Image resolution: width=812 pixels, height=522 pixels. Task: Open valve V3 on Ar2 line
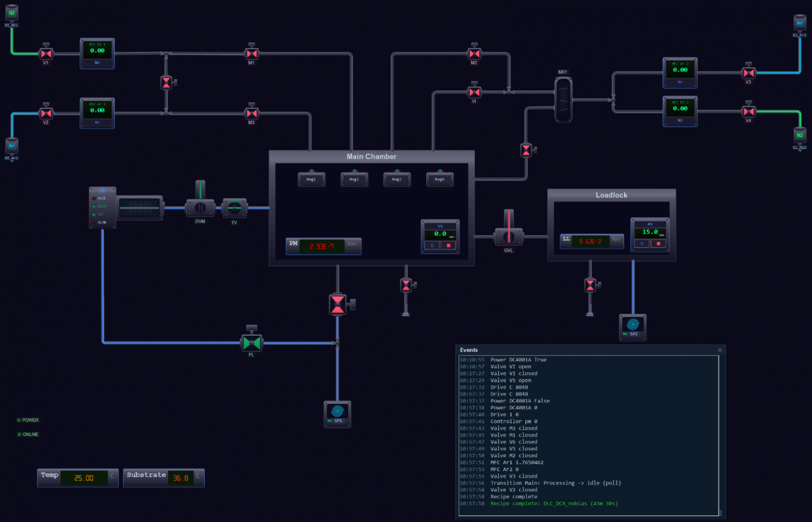tap(748, 73)
